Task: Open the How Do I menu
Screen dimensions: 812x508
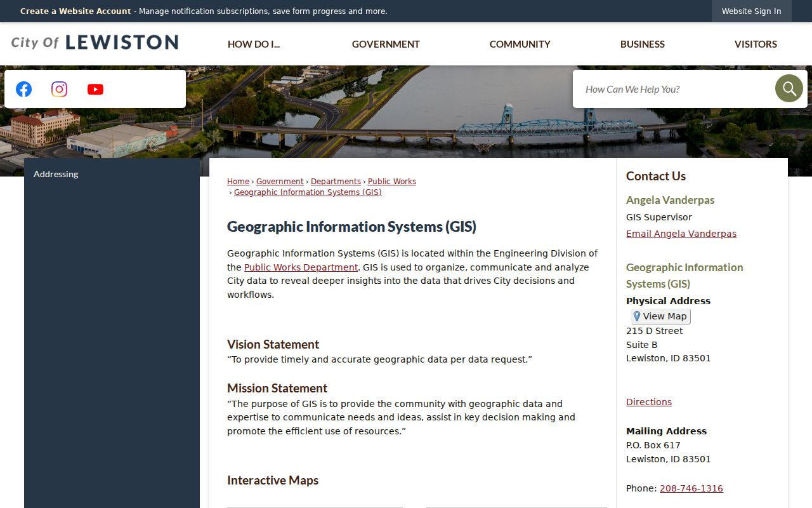Action: click(254, 44)
